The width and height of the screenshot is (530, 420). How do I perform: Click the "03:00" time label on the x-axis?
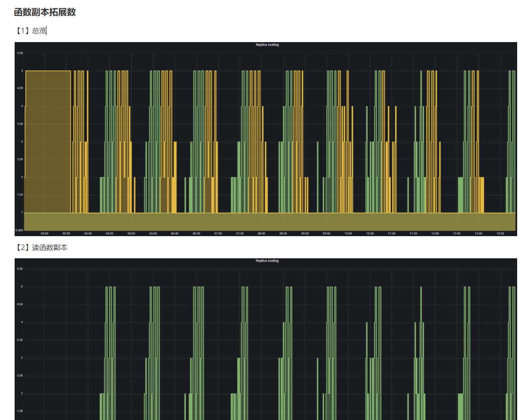pos(44,233)
